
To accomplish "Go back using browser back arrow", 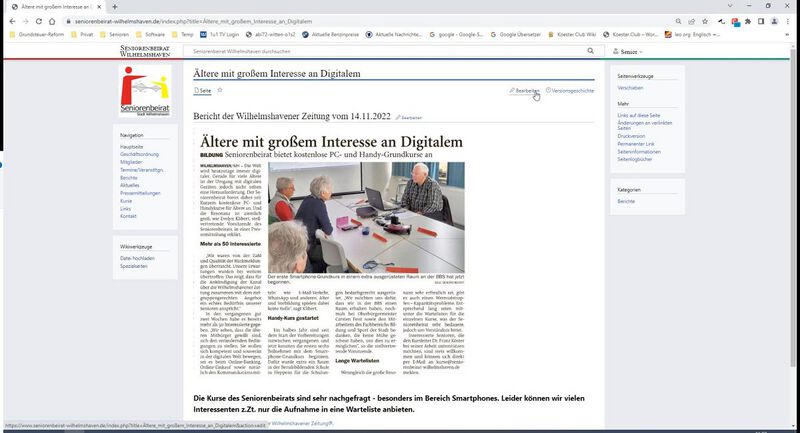I will click(9, 20).
